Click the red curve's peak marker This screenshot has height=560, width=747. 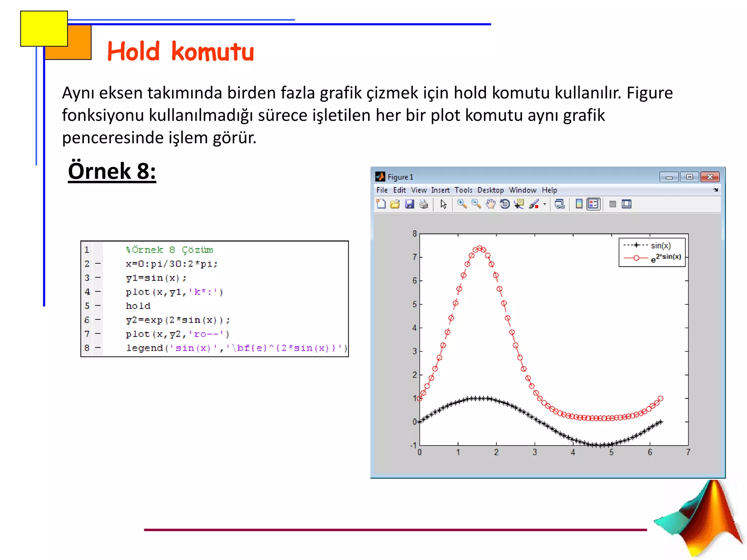click(x=480, y=248)
